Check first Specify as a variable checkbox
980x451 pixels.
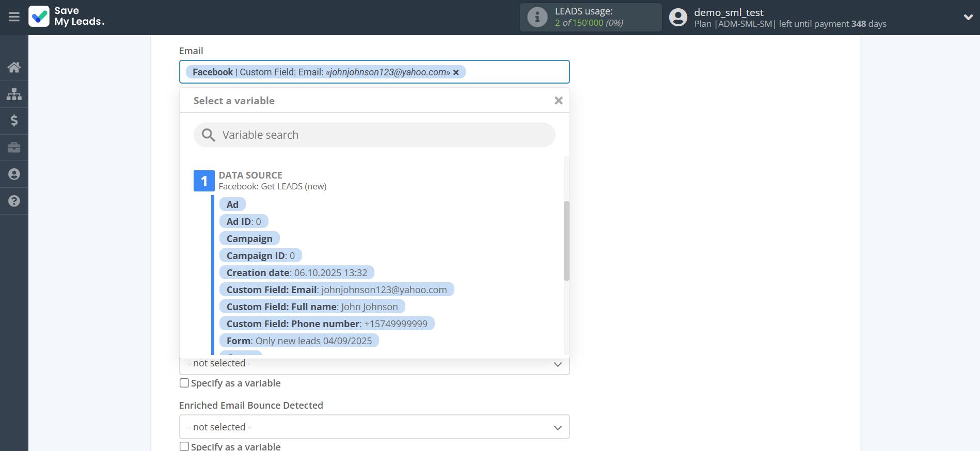184,383
